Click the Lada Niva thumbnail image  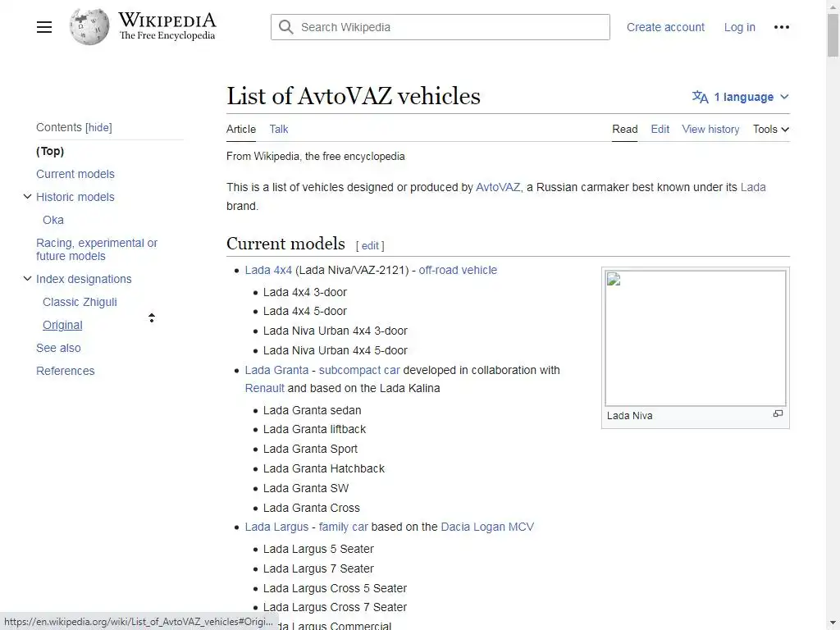point(695,338)
